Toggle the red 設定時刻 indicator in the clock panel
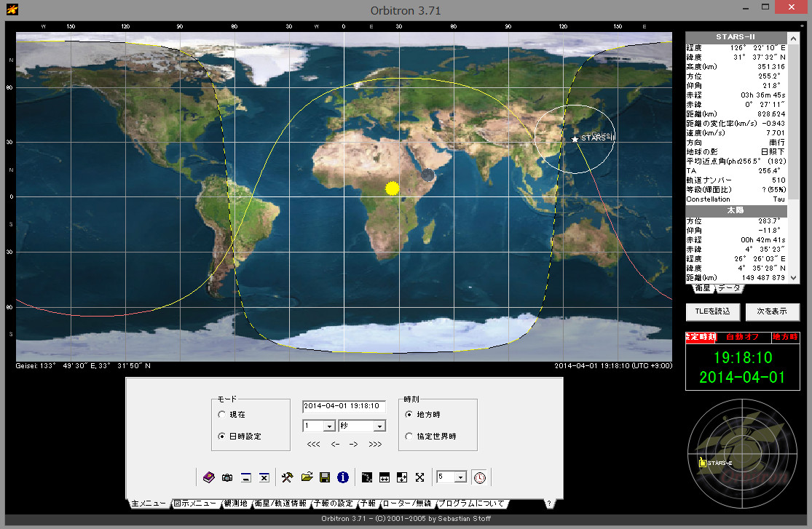The width and height of the screenshot is (812, 529). (x=701, y=337)
